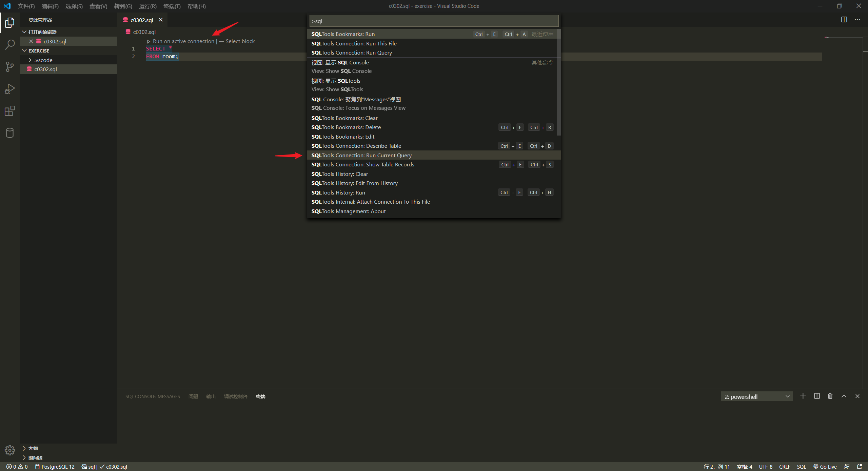Close the bottom panel
Viewport: 868px width, 471px height.
857,396
